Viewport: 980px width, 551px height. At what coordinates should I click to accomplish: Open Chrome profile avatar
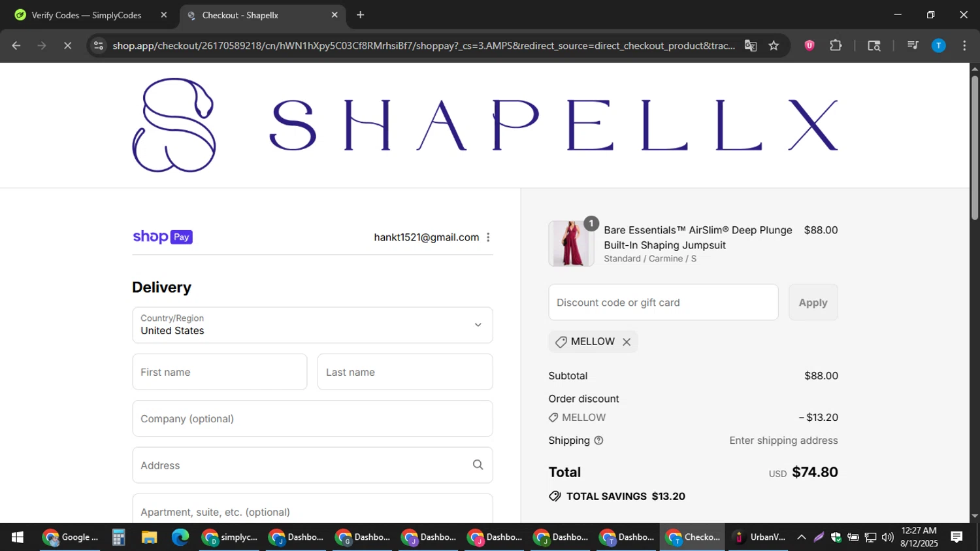click(938, 45)
